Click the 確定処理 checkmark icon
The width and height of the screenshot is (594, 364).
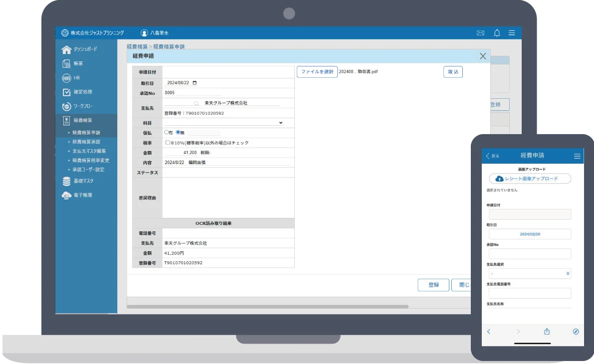tap(66, 92)
